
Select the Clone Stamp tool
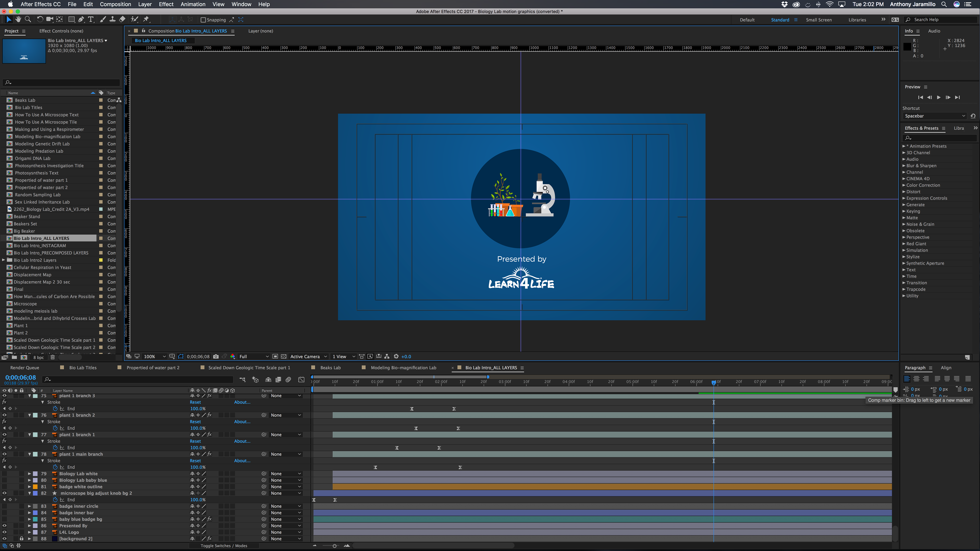coord(113,19)
